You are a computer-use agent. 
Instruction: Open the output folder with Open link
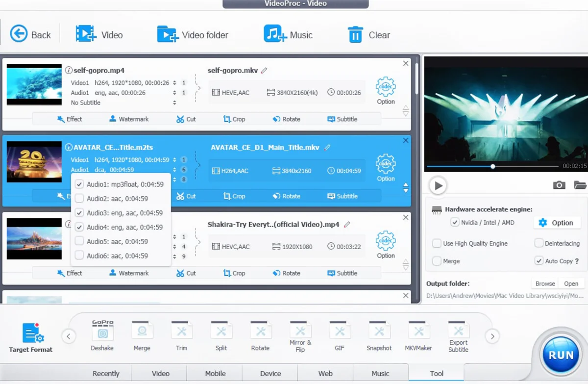coord(571,283)
